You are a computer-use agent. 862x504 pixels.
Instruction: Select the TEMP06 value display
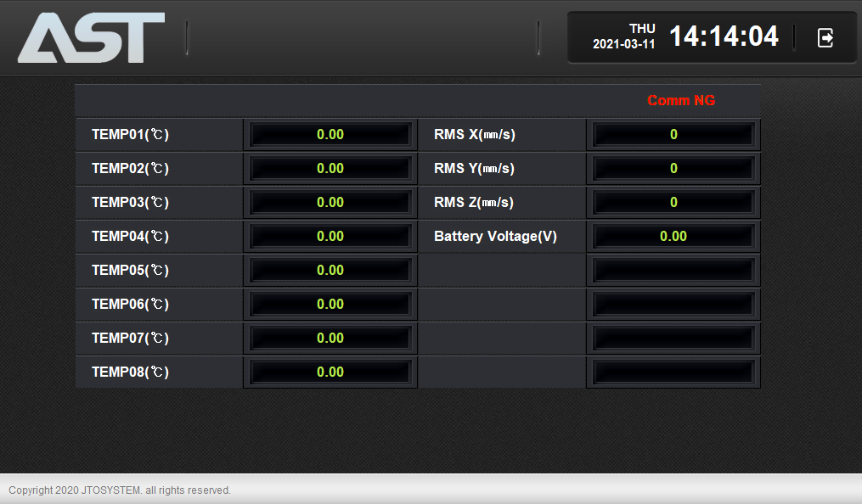point(330,305)
